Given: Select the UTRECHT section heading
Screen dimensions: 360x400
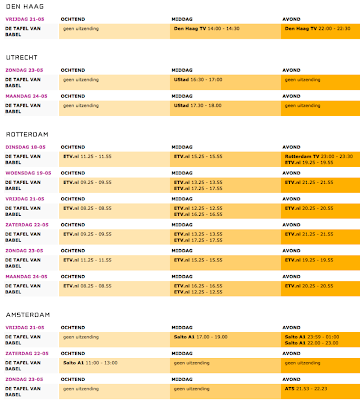Looking at the screenshot, I should tap(21, 57).
